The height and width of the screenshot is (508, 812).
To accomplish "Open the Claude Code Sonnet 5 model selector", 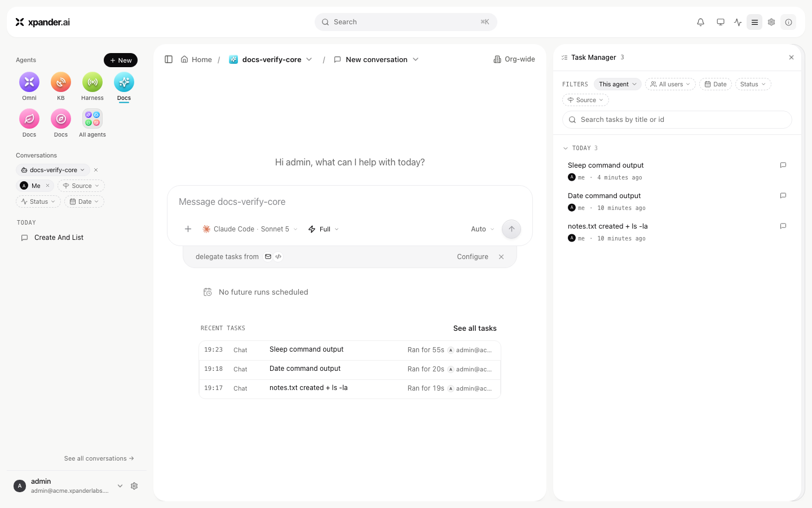I will [250, 229].
